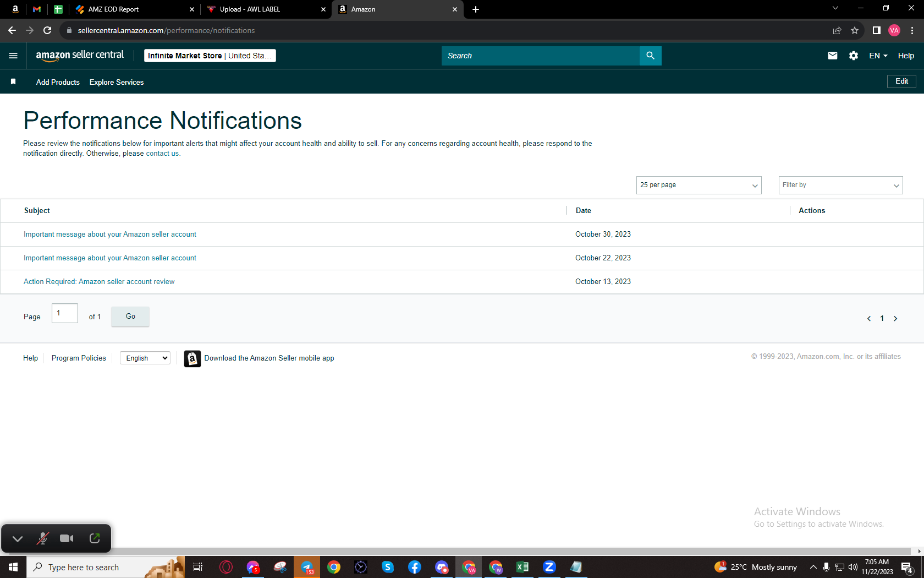The width and height of the screenshot is (924, 578).
Task: Click the share page icon
Action: (837, 30)
